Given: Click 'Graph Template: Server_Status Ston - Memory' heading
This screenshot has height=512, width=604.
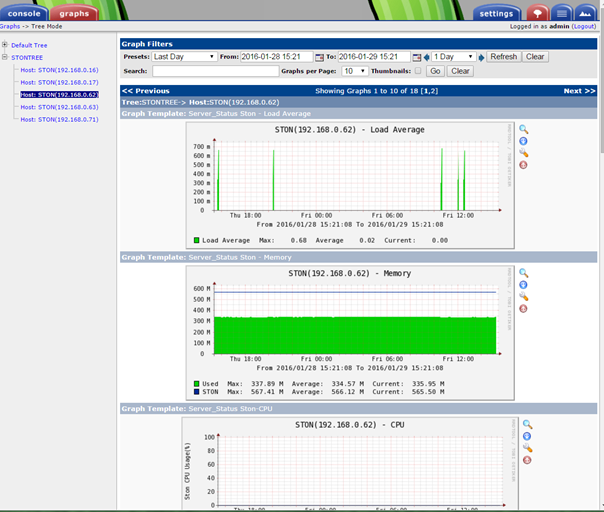Looking at the screenshot, I should pyautogui.click(x=206, y=257).
